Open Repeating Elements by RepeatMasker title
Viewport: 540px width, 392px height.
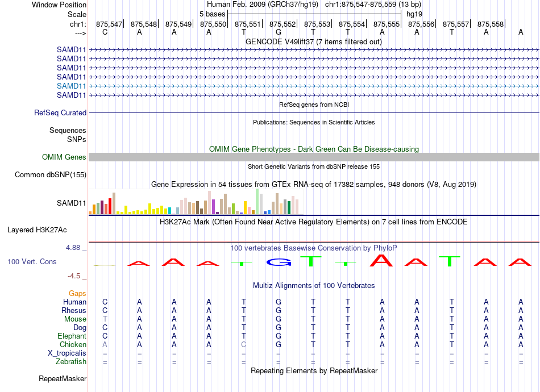314,370
